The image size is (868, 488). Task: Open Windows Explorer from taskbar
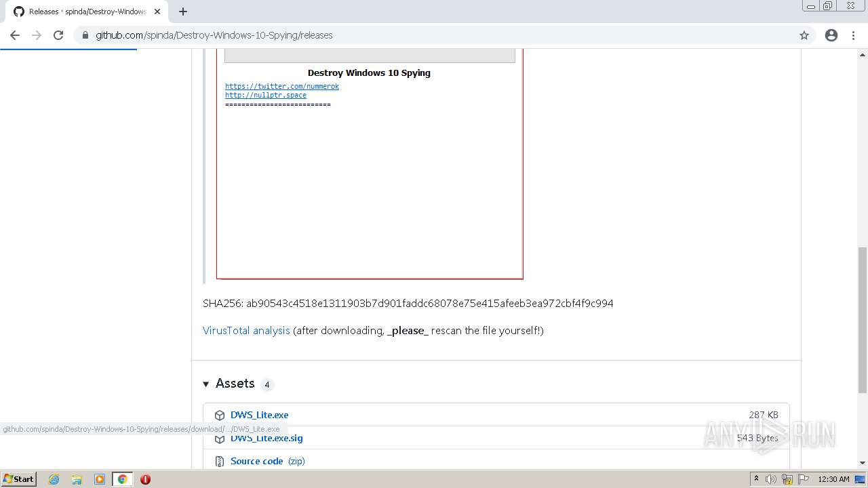tap(77, 479)
